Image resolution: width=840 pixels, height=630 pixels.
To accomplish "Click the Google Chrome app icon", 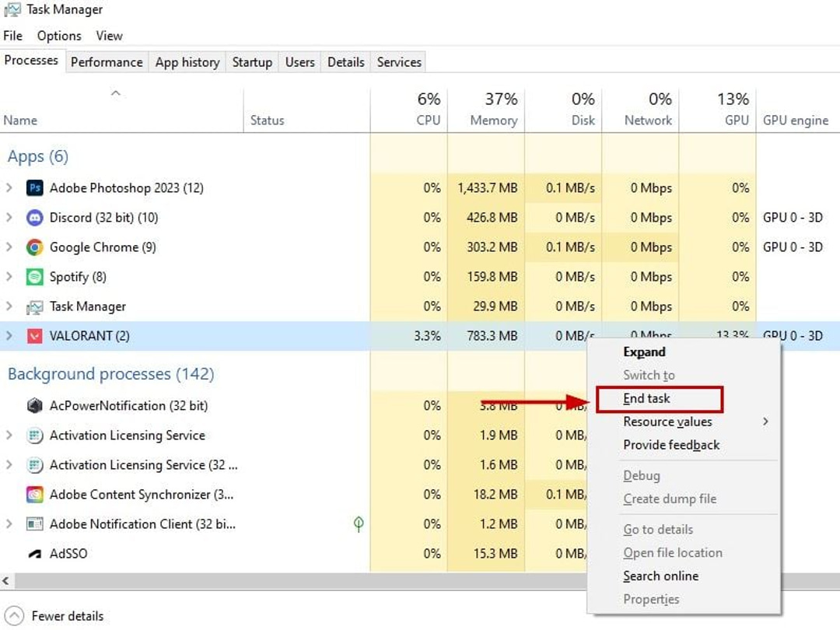I will [x=33, y=247].
